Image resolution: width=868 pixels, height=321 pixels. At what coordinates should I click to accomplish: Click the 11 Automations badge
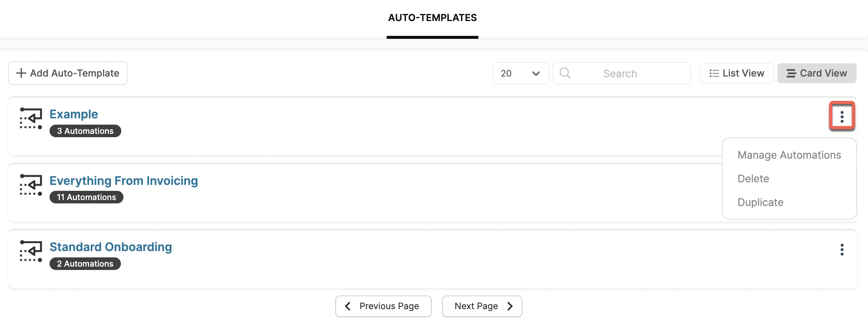pos(87,197)
